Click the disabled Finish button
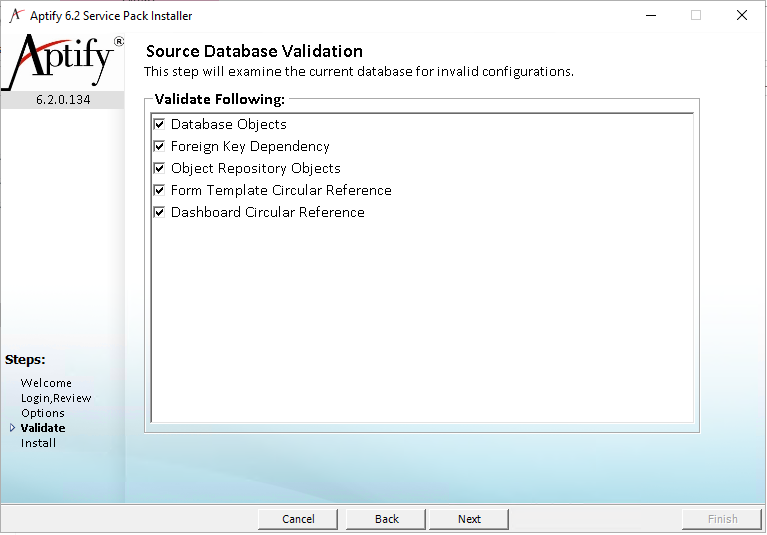 coord(722,519)
